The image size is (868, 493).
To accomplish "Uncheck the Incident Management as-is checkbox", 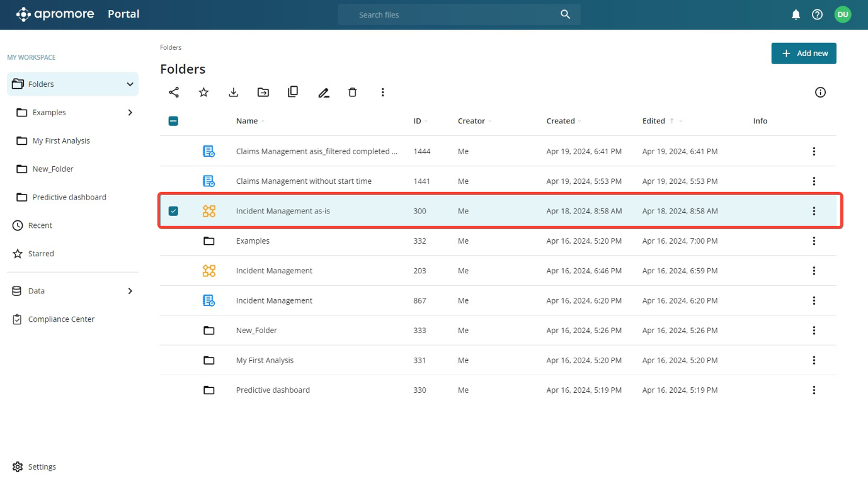I will click(173, 211).
